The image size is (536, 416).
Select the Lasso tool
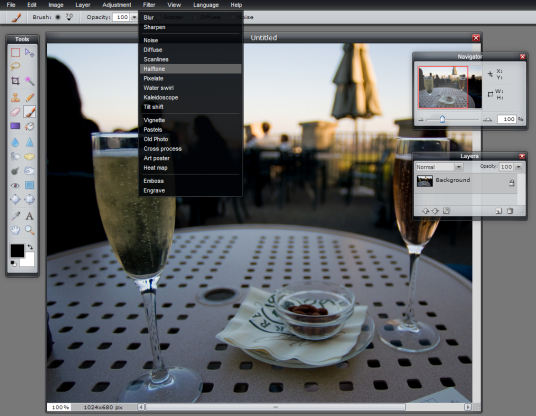(15, 66)
